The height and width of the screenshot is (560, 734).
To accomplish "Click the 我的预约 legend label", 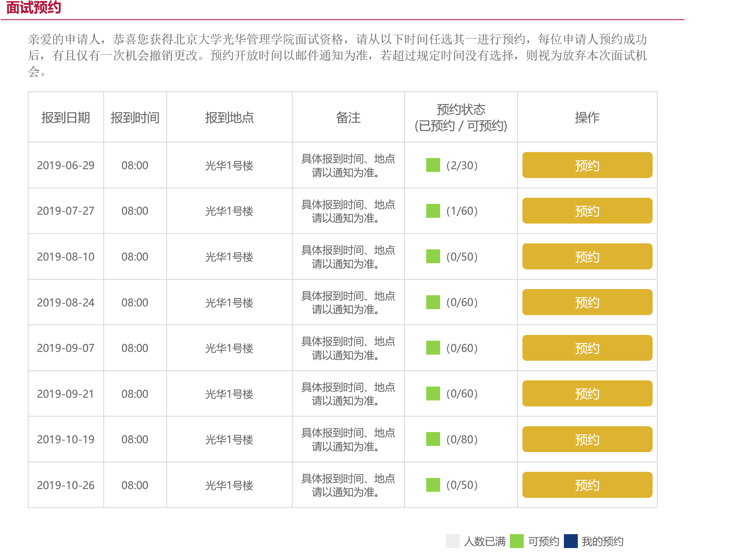I will (x=602, y=541).
